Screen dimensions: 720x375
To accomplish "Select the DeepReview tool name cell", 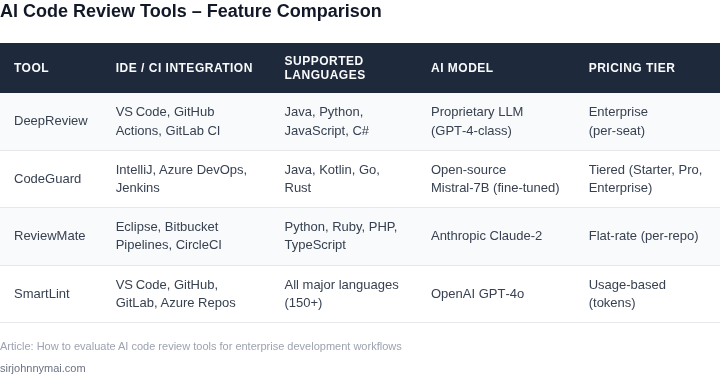I will pyautogui.click(x=51, y=121).
